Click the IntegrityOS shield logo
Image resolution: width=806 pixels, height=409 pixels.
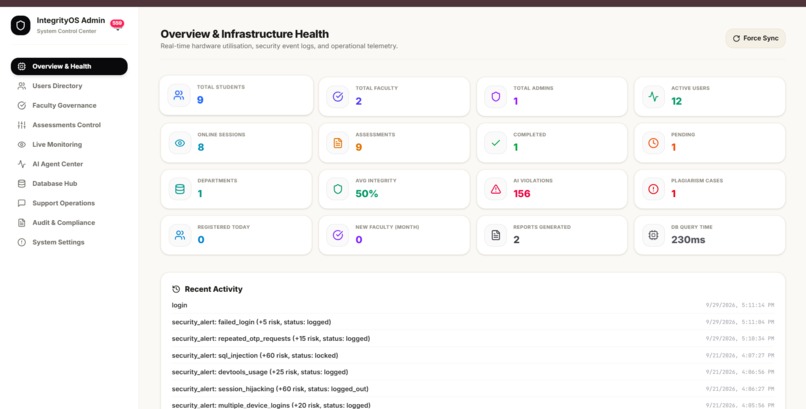click(21, 25)
